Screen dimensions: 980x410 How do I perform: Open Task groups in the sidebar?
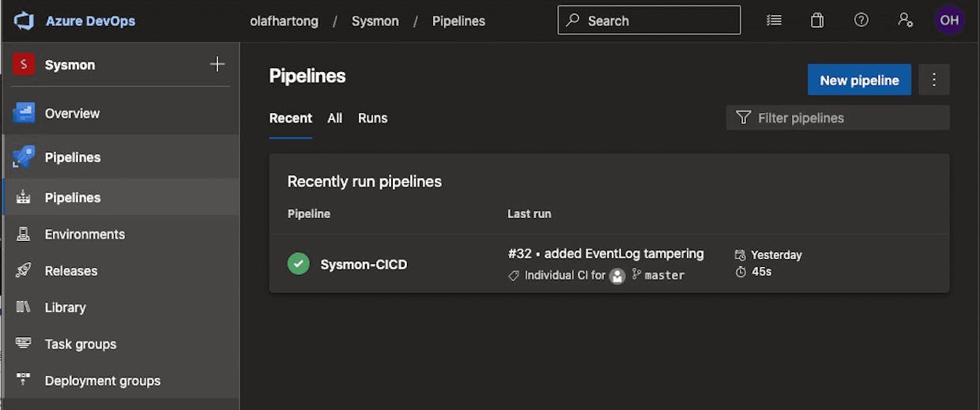point(119,344)
